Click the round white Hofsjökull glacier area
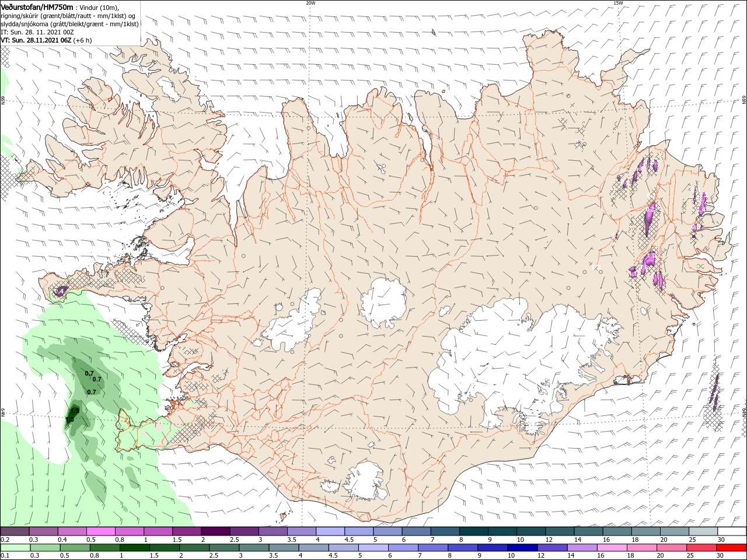747x560 pixels. pyautogui.click(x=383, y=303)
